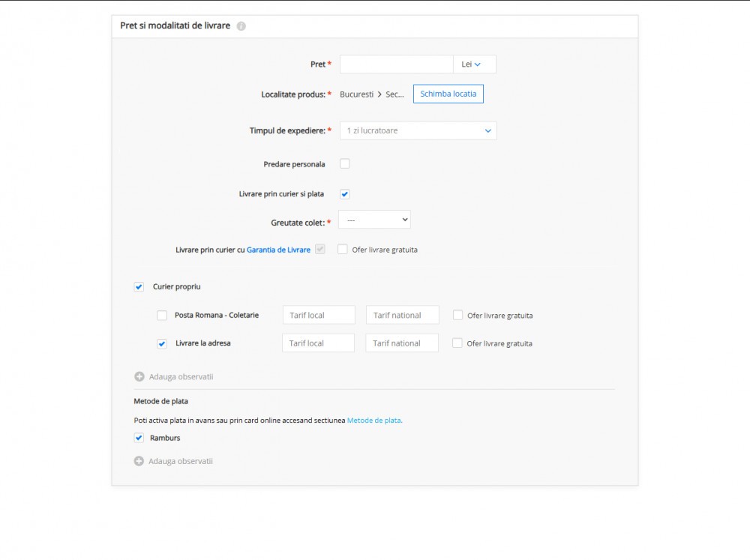750x560 pixels.
Task: Click plus icon for delivery Adauga observatii
Action: [139, 377]
